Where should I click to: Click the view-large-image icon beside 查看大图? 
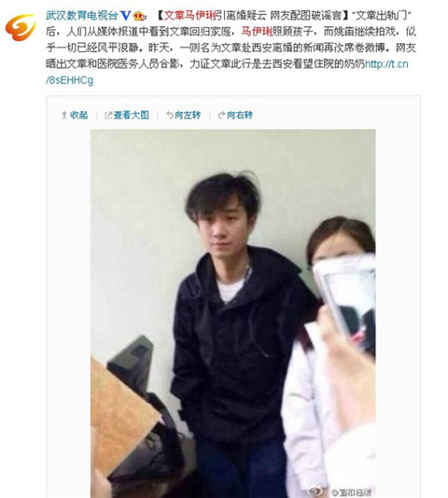point(108,116)
